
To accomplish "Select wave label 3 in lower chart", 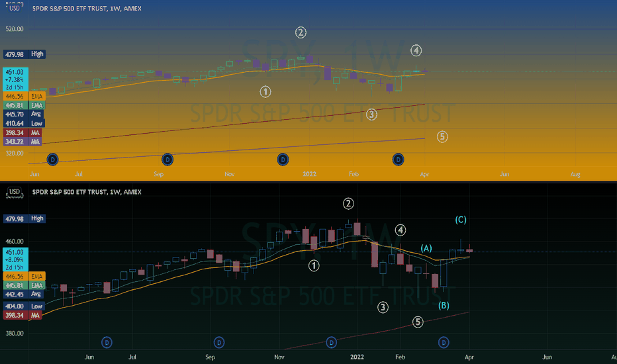I will coord(383,308).
